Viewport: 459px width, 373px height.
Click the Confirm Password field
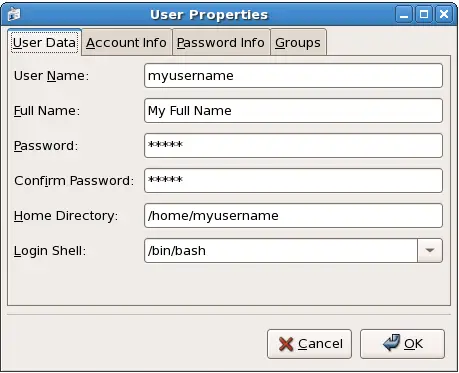[x=293, y=181]
